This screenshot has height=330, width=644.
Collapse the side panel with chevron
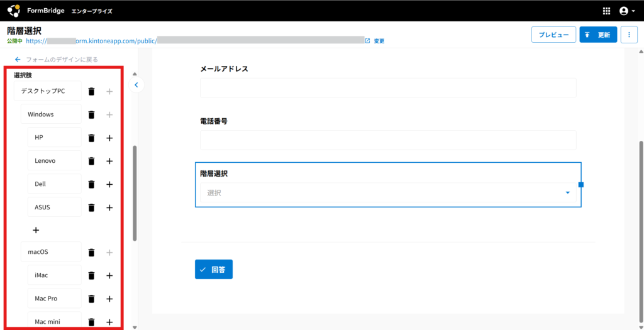tap(136, 85)
